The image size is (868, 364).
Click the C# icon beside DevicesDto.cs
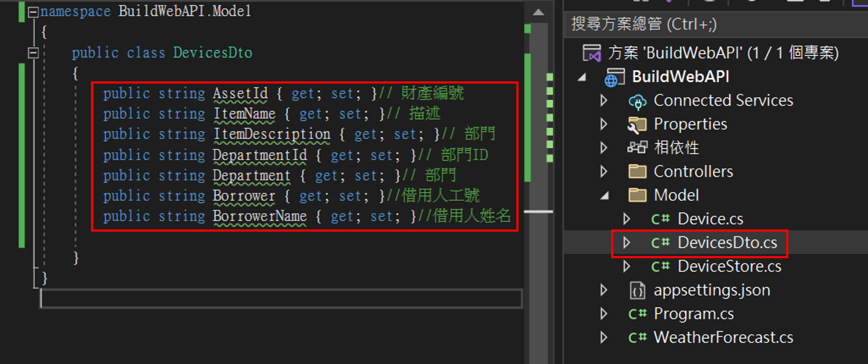(660, 243)
